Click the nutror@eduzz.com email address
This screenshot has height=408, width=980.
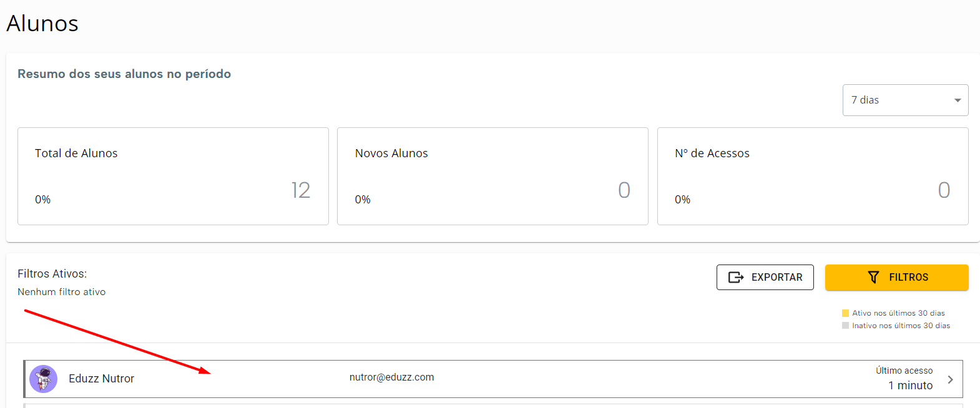tap(391, 377)
